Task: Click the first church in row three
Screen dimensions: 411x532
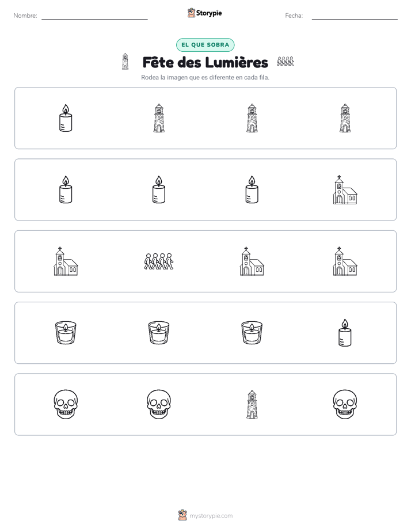Action: coord(66,261)
